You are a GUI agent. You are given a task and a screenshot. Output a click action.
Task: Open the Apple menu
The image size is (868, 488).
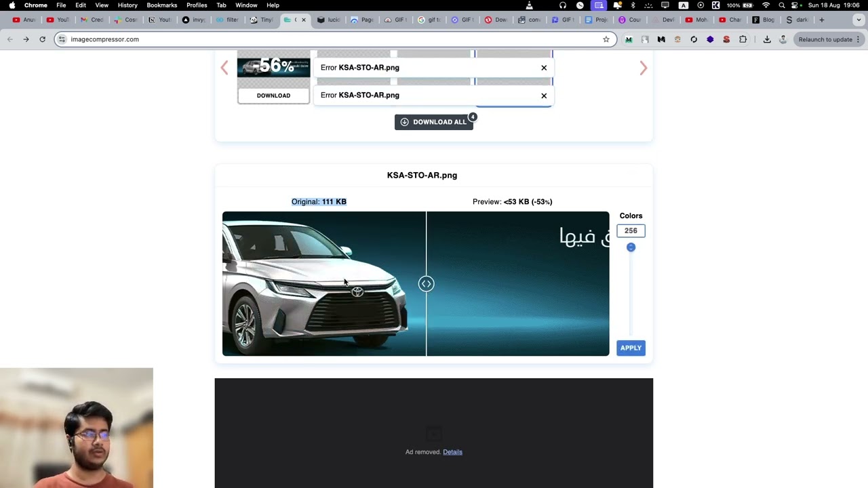(12, 5)
